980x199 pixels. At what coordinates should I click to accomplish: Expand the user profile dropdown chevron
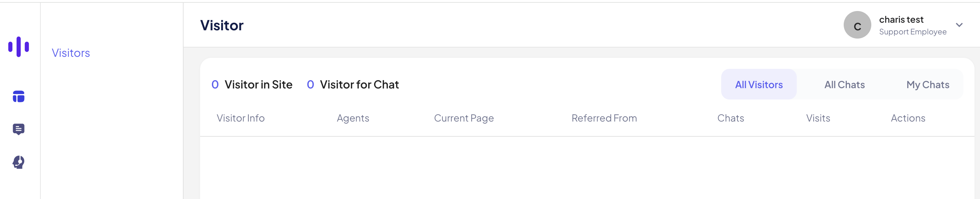click(x=959, y=25)
